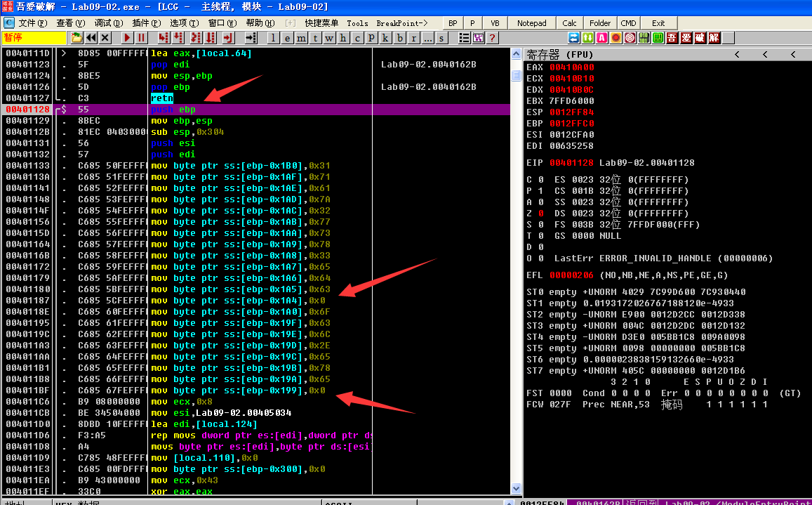Show the log window with the 'l' button

coord(273,38)
